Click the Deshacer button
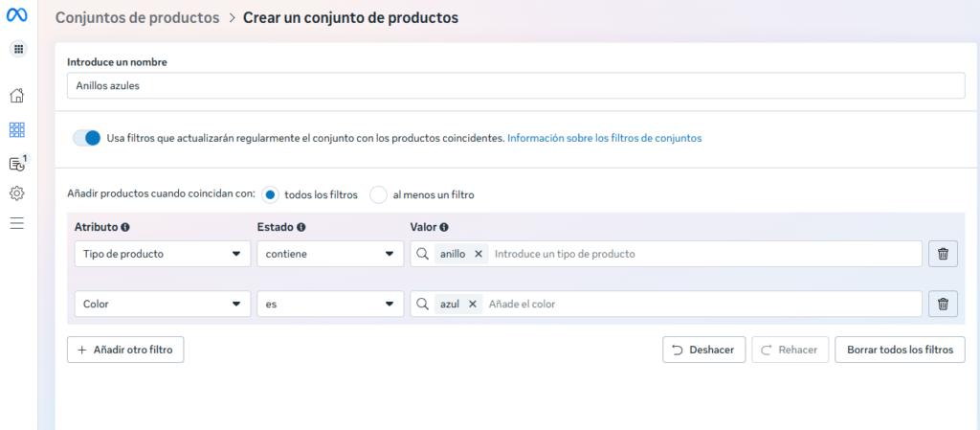This screenshot has width=980, height=430. [703, 350]
